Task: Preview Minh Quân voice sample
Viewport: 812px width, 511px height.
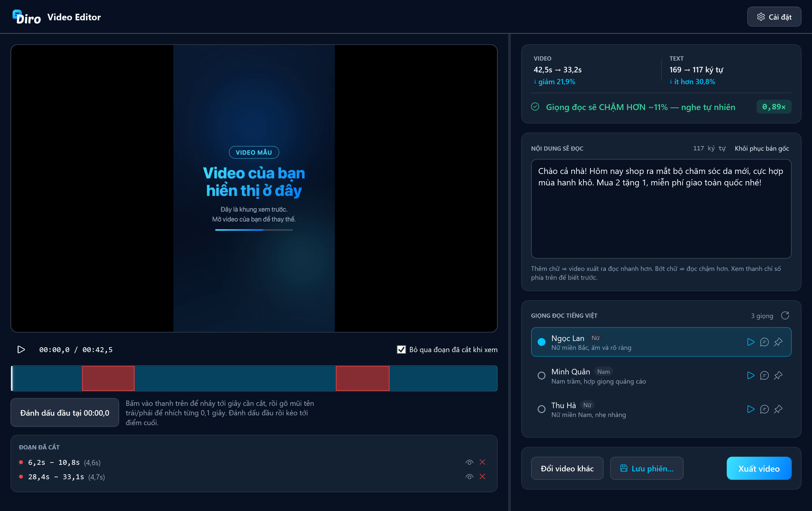Action: point(750,375)
